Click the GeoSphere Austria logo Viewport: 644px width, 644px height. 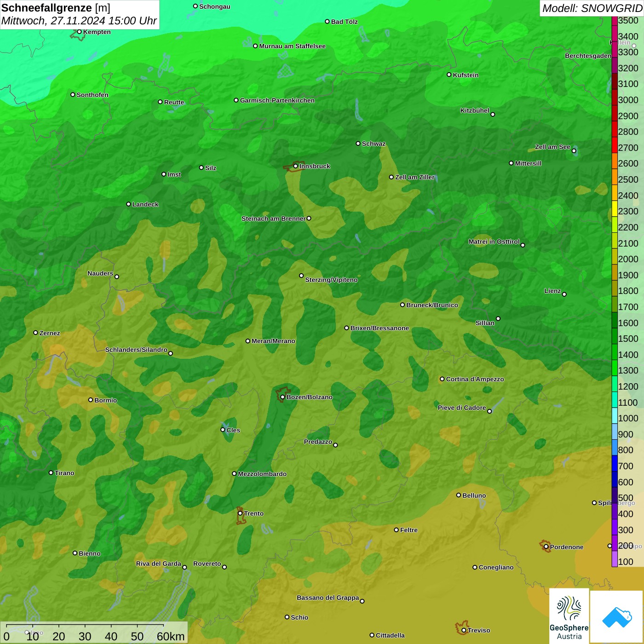click(569, 615)
